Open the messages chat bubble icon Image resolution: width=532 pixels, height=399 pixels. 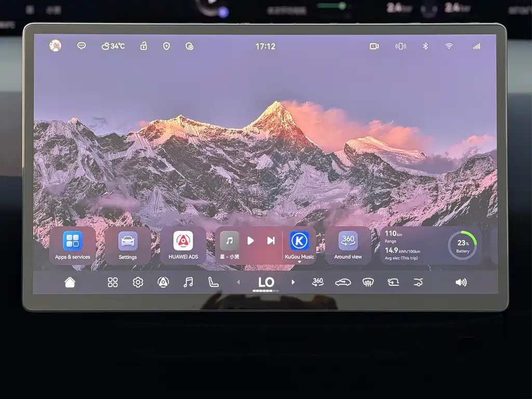[x=82, y=46]
